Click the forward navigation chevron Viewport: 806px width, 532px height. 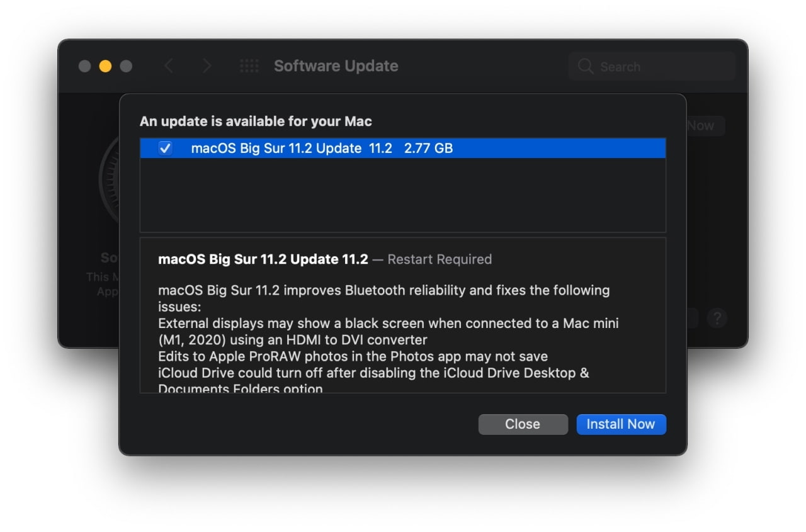pyautogui.click(x=208, y=65)
